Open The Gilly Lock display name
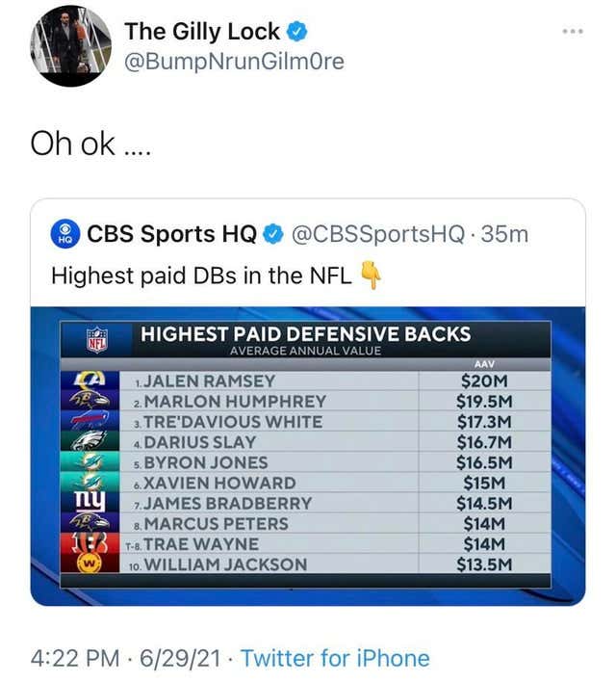This screenshot has height=682, width=616. pyautogui.click(x=202, y=32)
